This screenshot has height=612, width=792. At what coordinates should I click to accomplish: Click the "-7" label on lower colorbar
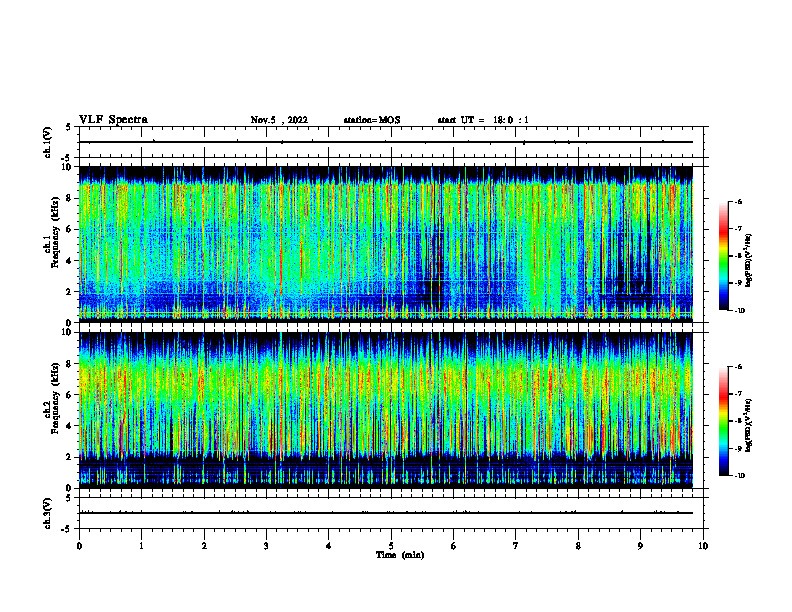[738, 394]
